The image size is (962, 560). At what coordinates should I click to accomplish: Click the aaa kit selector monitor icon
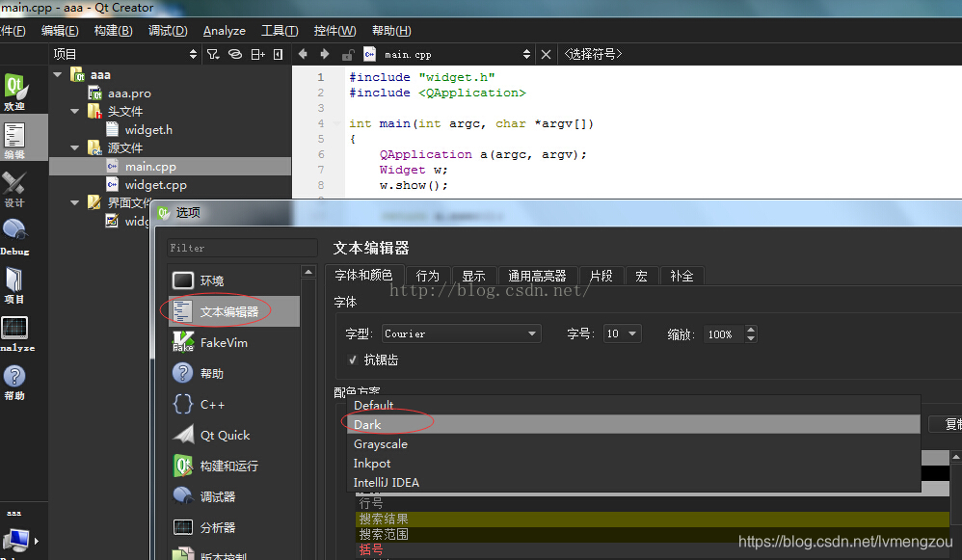pyautogui.click(x=16, y=540)
